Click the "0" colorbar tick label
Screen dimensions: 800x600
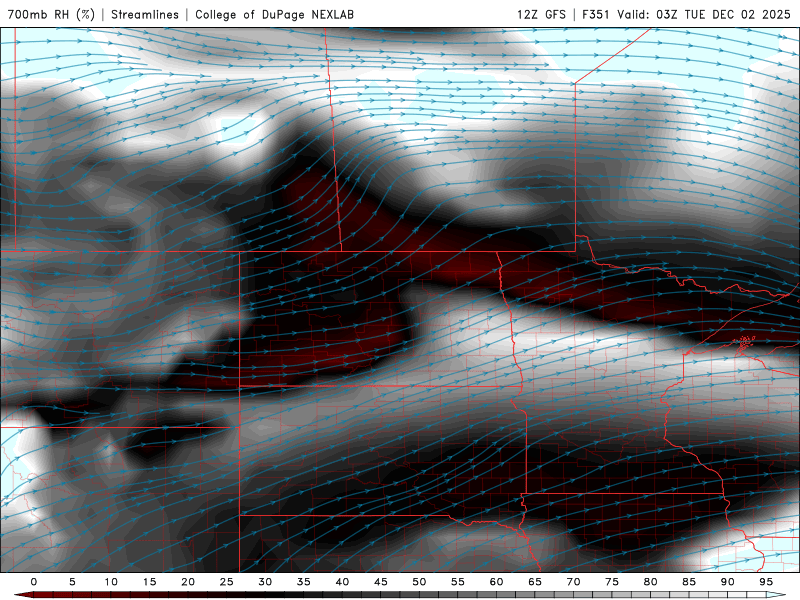point(34,582)
